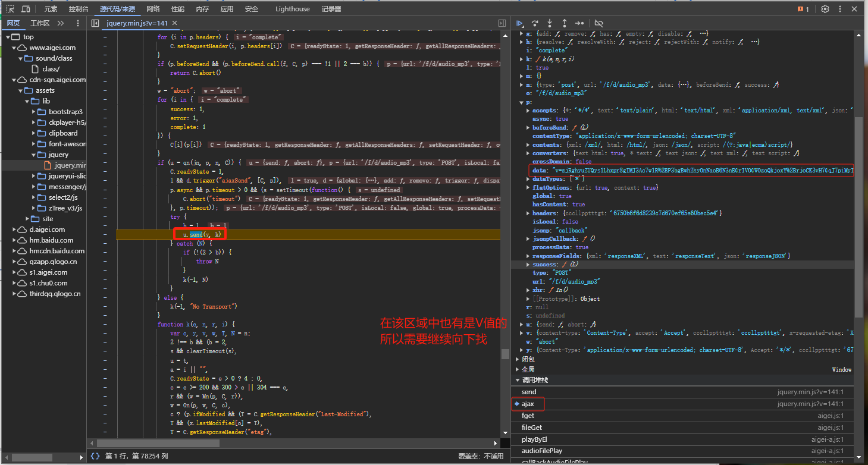
Task: Open DevTools customize three-dot menu
Action: coord(840,9)
